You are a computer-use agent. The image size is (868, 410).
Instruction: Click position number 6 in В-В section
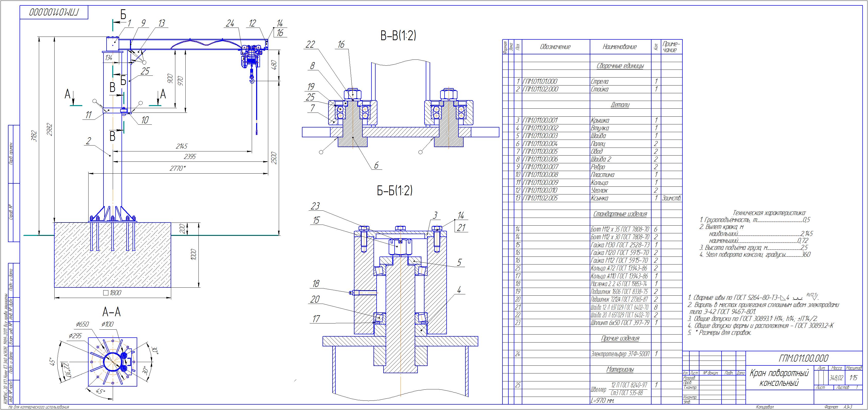[x=376, y=165]
